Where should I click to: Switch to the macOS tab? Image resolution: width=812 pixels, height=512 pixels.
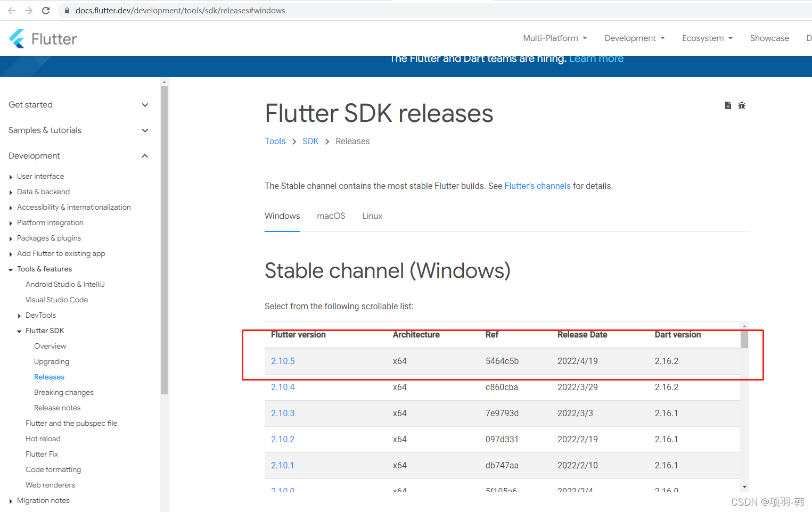point(331,216)
